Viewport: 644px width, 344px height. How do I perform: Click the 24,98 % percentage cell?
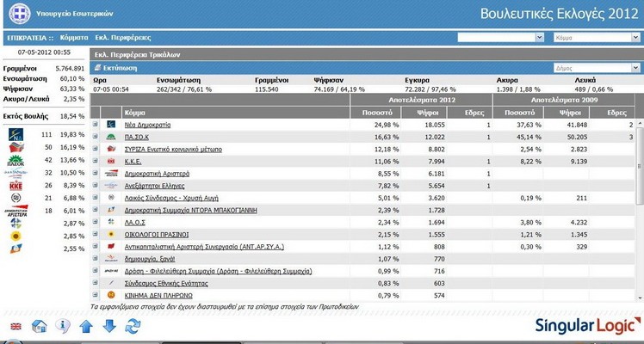[x=385, y=125]
